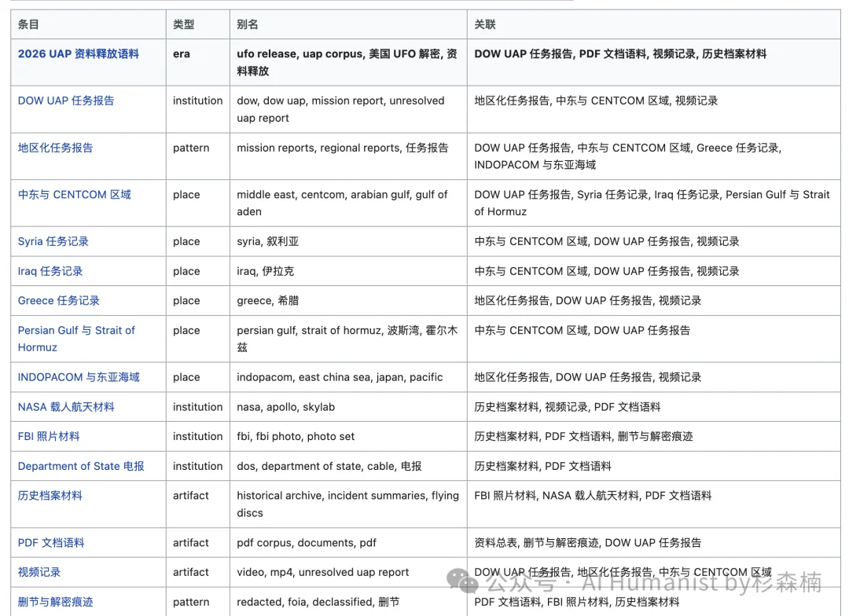
Task: Open the FBI 照片材料 entry link
Action: click(x=49, y=436)
